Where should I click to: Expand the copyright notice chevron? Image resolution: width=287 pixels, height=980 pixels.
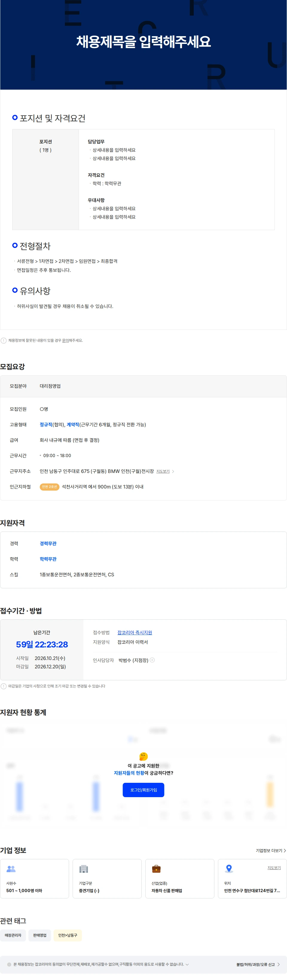[187, 964]
